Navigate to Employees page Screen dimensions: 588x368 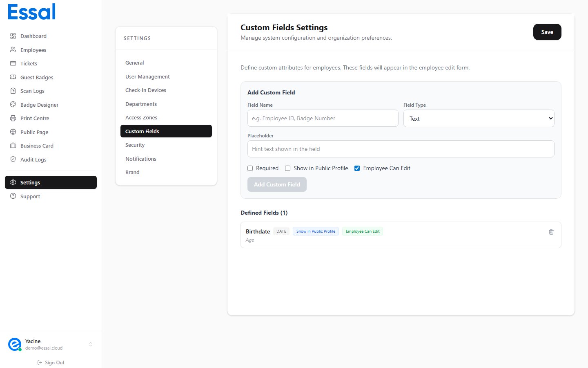click(x=51, y=50)
